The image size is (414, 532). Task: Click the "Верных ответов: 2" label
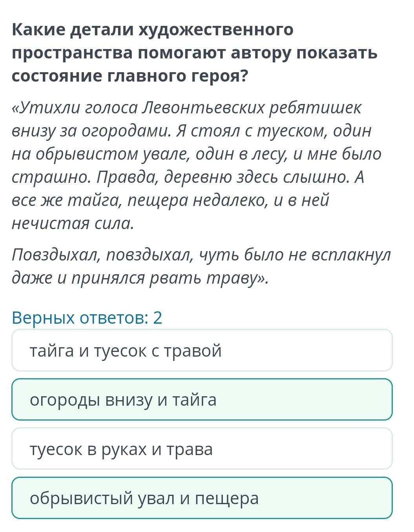coord(87,318)
